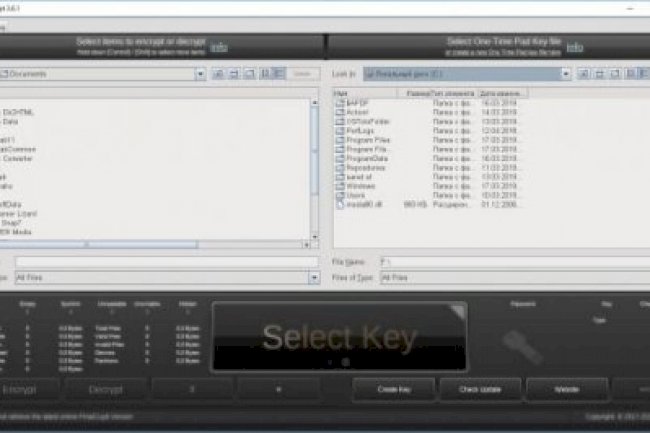Click Up One Level icon in left panel
This screenshot has width=650, height=433.
point(218,74)
